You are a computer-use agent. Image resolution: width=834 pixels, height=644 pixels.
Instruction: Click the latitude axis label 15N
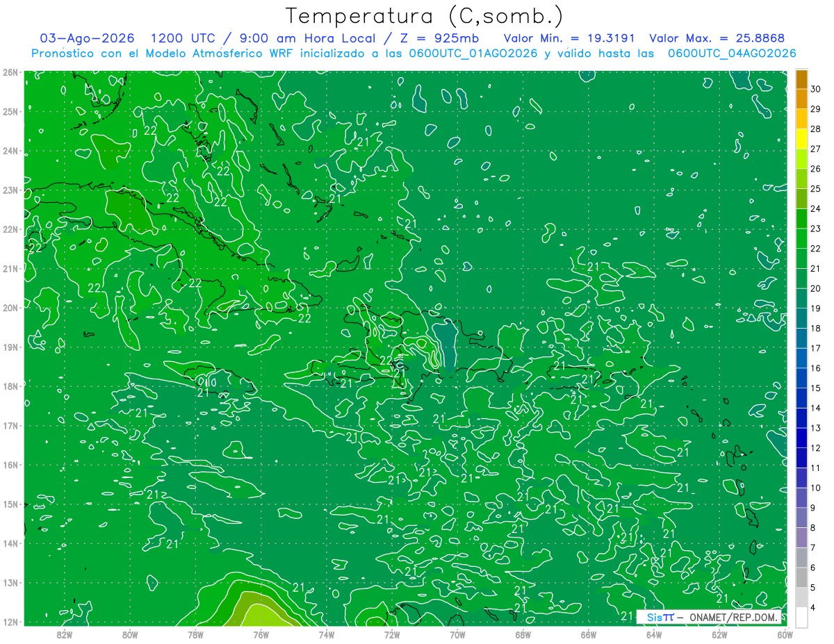[x=10, y=504]
